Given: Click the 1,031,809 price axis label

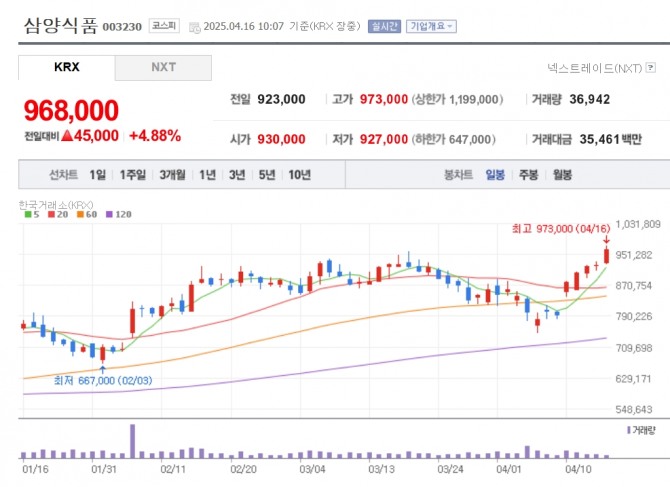Looking at the screenshot, I should point(638,224).
